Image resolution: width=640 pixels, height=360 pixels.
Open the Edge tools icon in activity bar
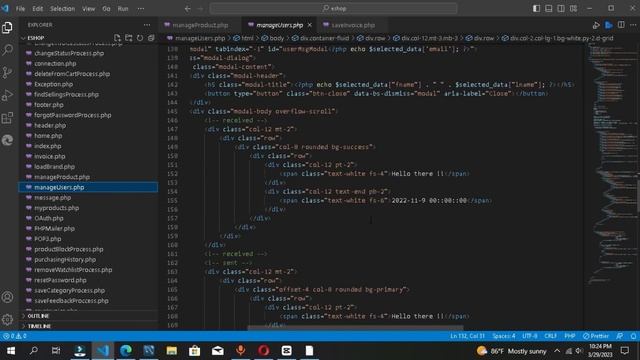(7, 140)
